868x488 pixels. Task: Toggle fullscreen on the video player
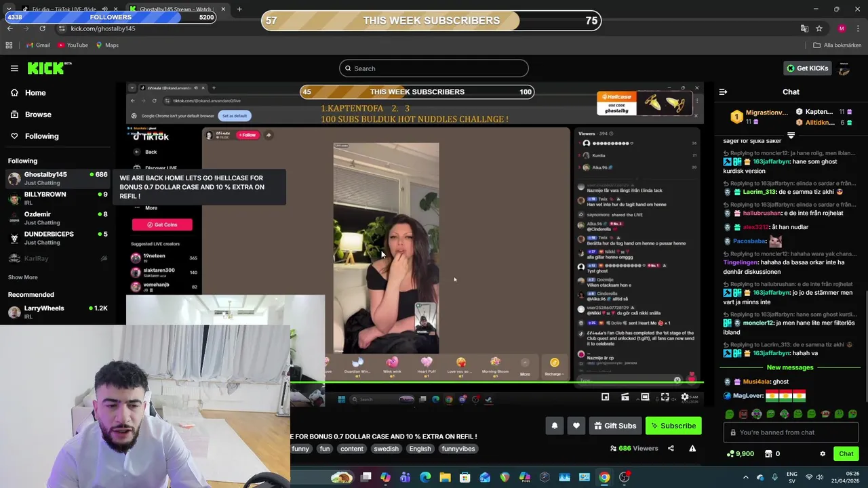point(665,397)
